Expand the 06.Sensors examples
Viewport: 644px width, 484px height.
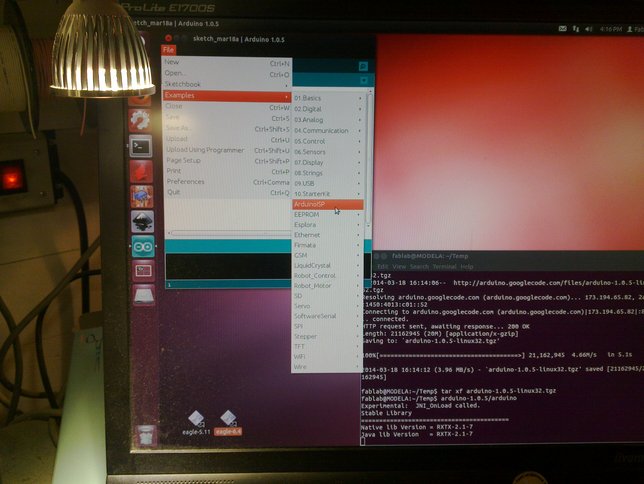pyautogui.click(x=328, y=152)
